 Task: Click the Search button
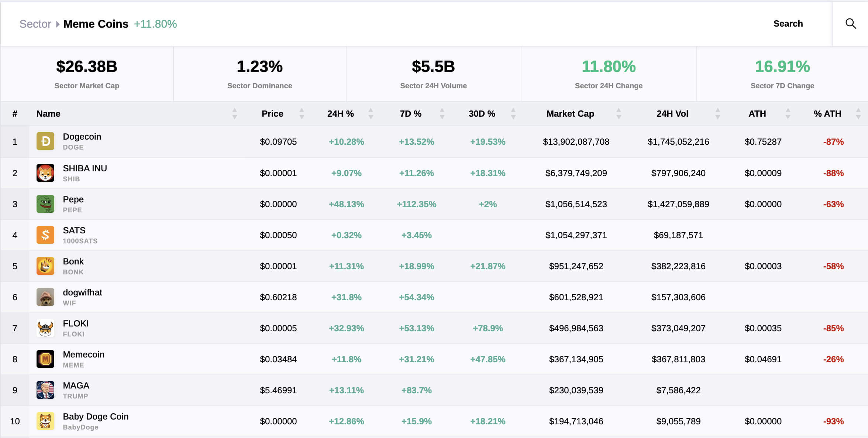pos(788,23)
